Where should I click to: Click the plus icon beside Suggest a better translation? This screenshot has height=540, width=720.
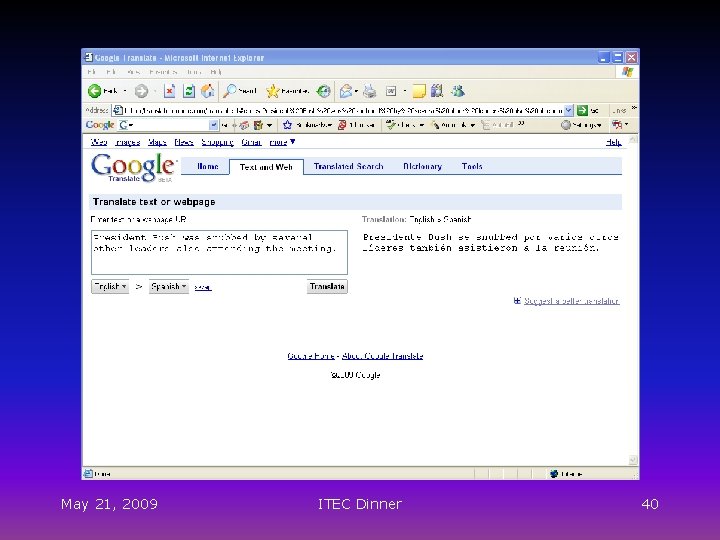click(517, 301)
